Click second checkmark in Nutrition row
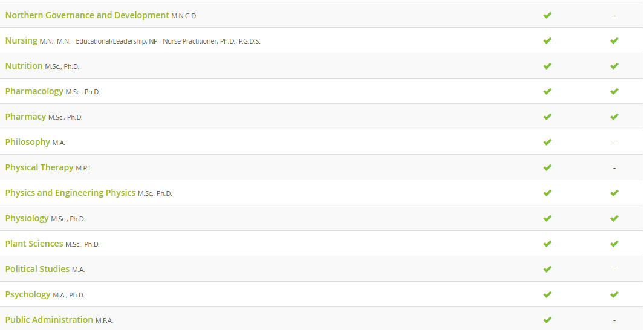 click(614, 66)
